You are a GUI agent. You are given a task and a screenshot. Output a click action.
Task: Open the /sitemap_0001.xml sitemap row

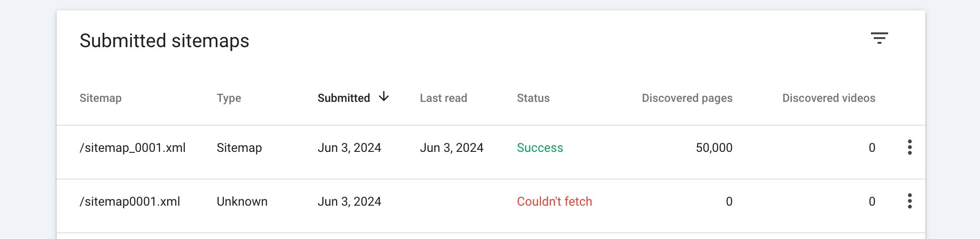click(x=132, y=148)
